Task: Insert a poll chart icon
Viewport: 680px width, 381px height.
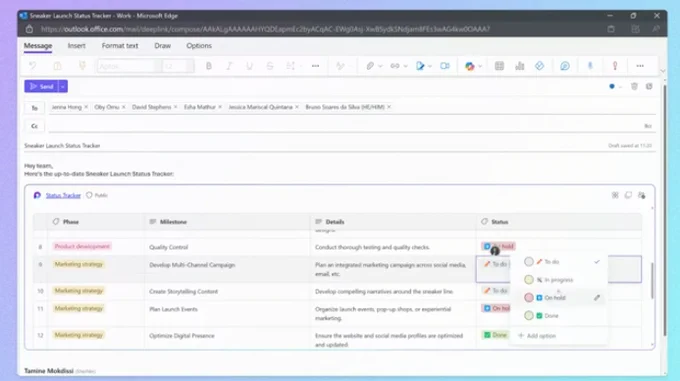Action: (x=520, y=66)
